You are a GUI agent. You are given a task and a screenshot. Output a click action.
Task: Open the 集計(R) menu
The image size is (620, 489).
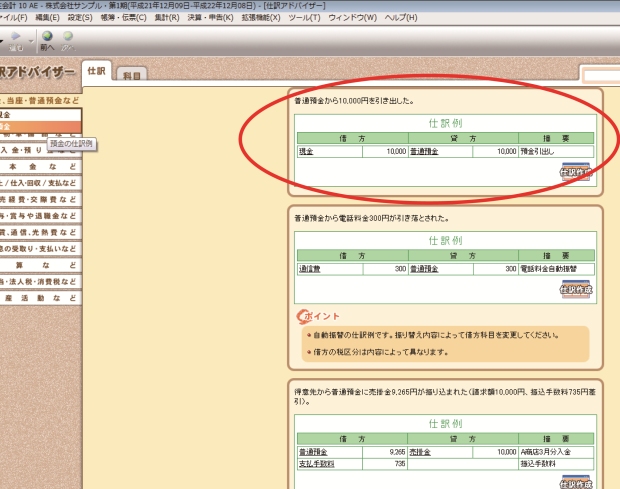(167, 18)
